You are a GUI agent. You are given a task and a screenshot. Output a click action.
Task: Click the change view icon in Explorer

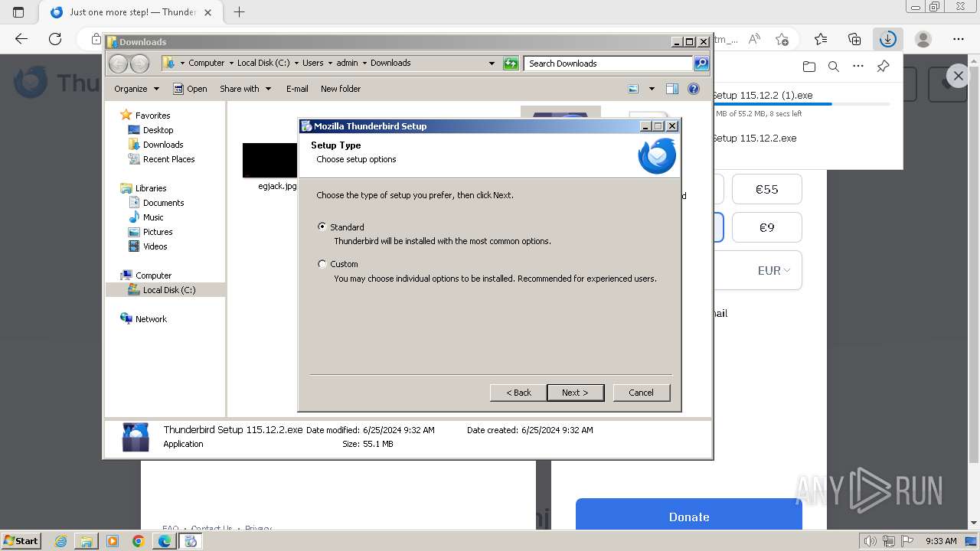633,89
